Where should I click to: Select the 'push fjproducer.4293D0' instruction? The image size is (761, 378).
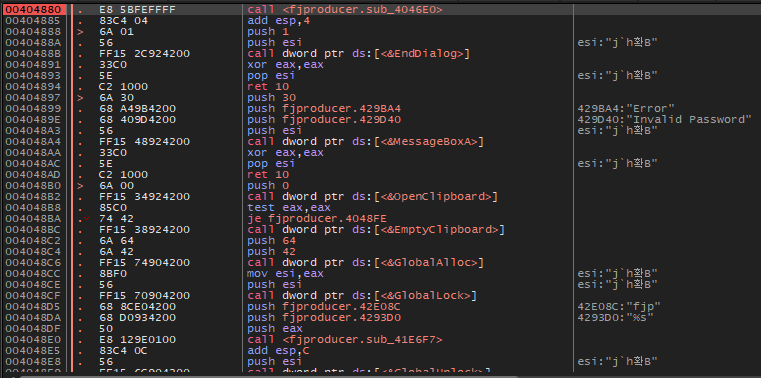click(324, 318)
